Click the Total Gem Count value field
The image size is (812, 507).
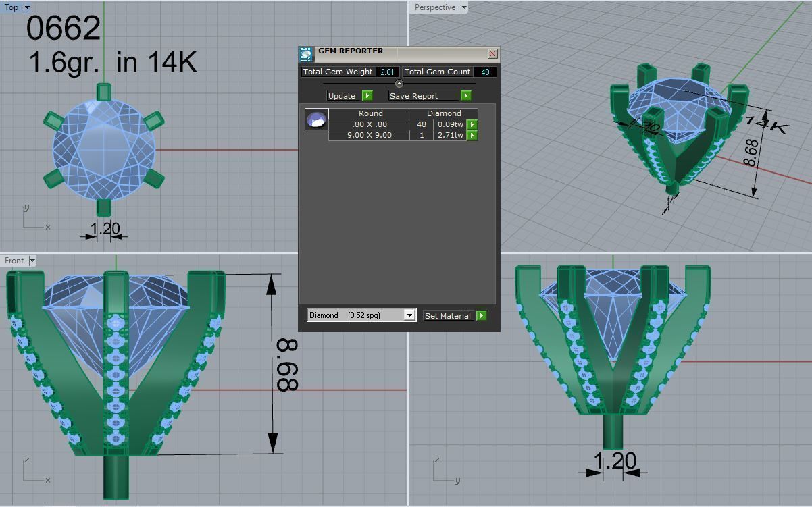[x=486, y=72]
